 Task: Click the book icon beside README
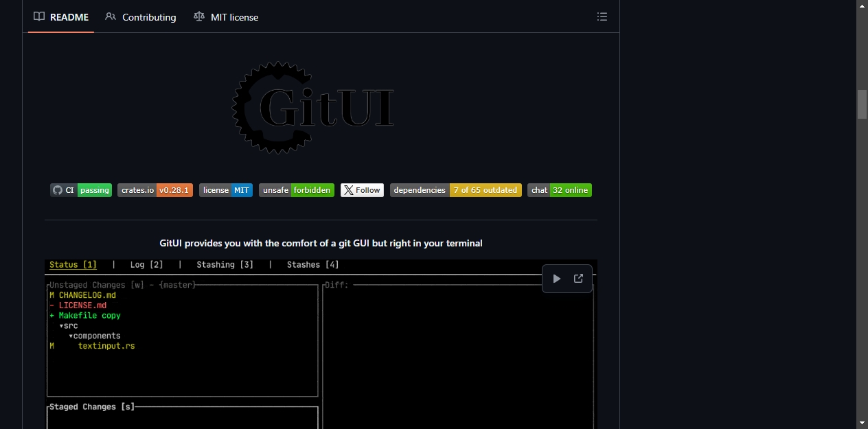click(x=39, y=17)
